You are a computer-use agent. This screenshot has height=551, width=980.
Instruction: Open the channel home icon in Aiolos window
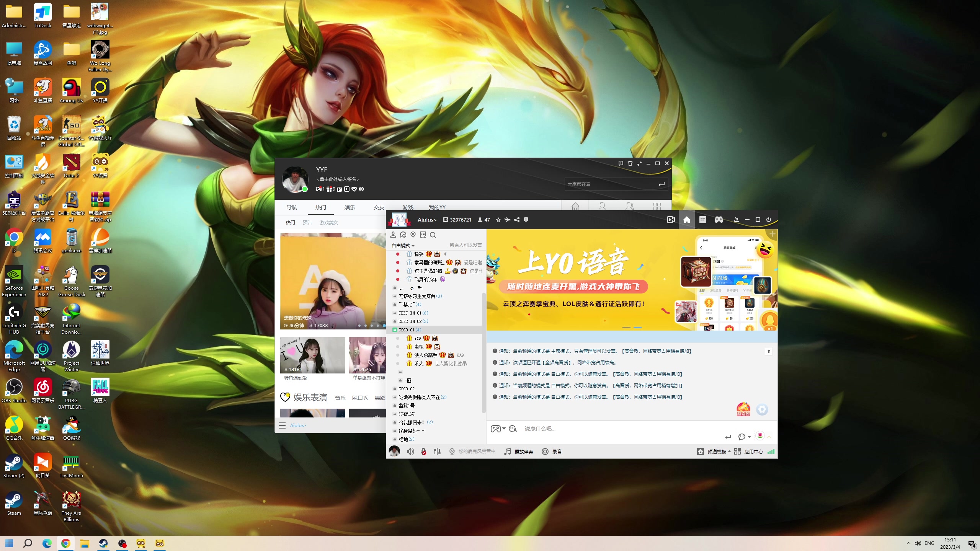[687, 220]
